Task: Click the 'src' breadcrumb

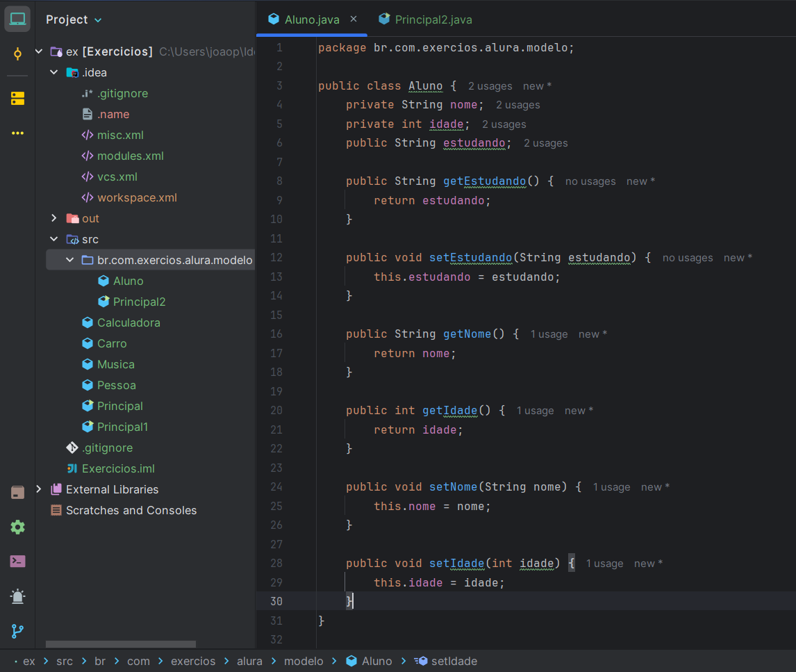Action: 65,661
